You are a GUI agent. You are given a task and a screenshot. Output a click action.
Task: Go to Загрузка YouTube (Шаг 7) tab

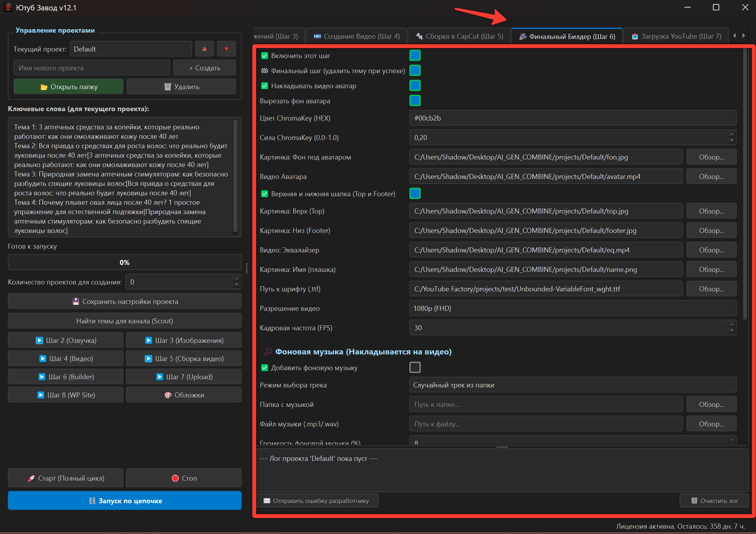(676, 36)
